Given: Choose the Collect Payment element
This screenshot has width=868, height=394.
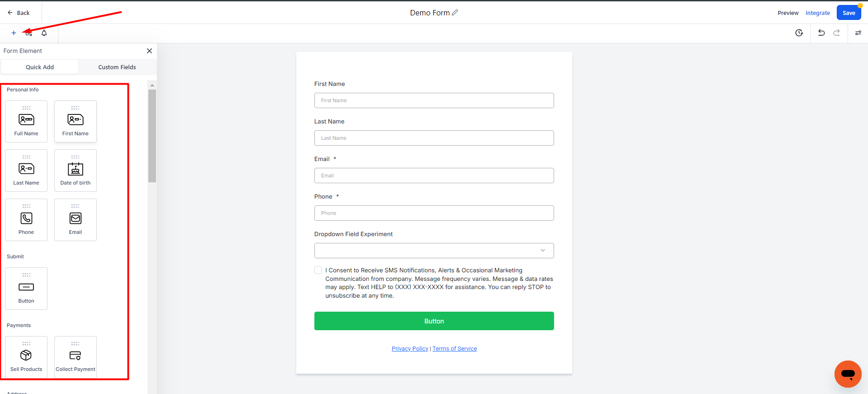Looking at the screenshot, I should click(x=76, y=357).
